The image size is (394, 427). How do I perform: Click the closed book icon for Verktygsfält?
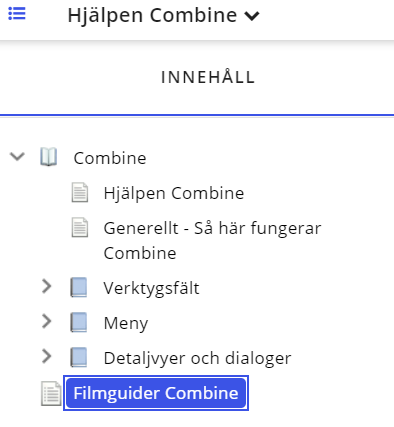click(79, 287)
